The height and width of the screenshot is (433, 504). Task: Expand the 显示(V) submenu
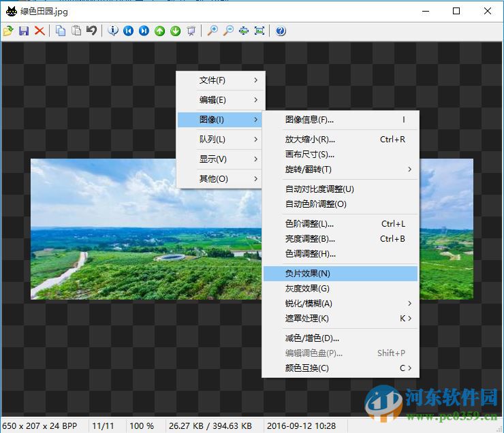[x=221, y=159]
